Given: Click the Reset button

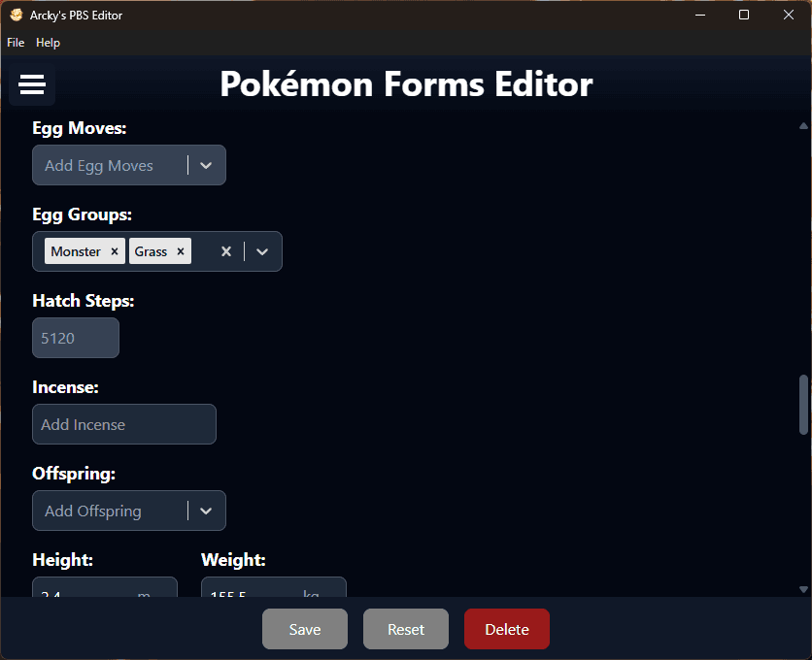Looking at the screenshot, I should tap(406, 629).
